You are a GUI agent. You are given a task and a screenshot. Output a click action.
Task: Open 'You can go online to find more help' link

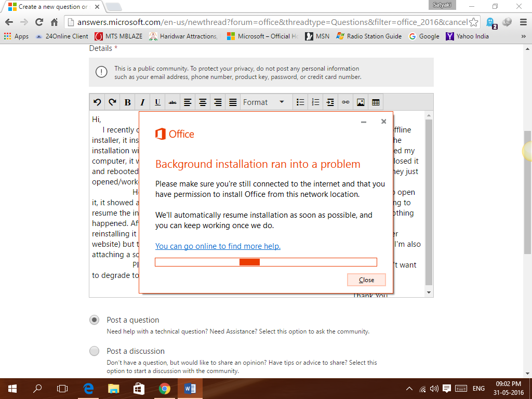point(218,246)
